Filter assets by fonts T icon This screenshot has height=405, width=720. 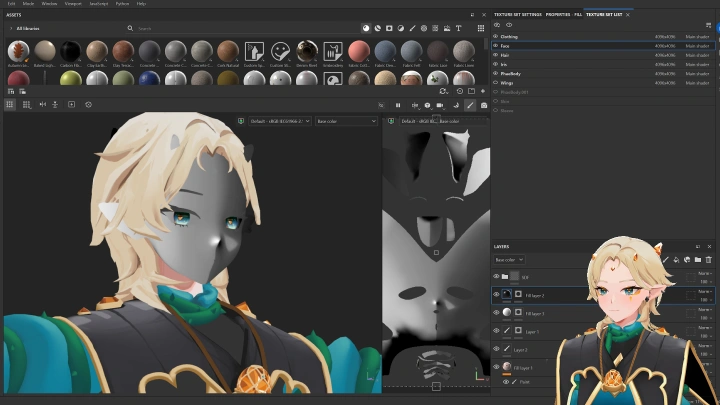click(x=458, y=28)
